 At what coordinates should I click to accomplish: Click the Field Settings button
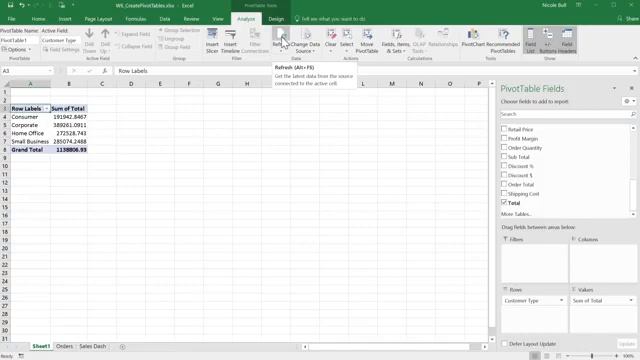pyautogui.click(x=61, y=49)
